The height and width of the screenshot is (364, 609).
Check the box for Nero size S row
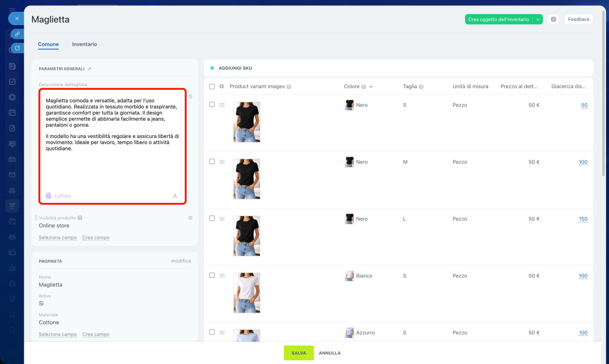click(x=212, y=105)
